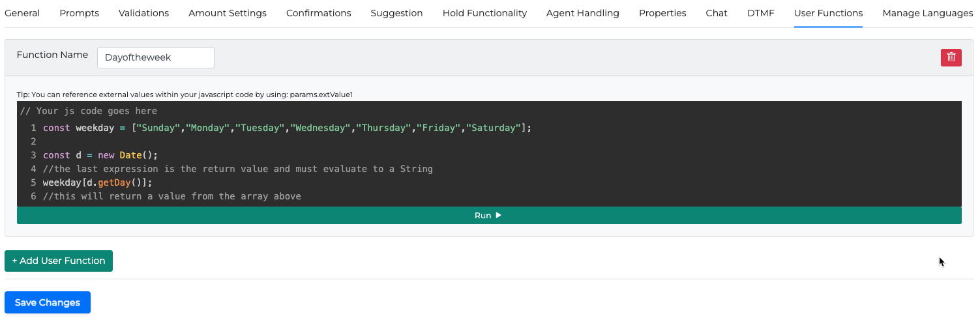980x318 pixels.
Task: Place cursor on the weekday array code line
Action: coord(287,128)
